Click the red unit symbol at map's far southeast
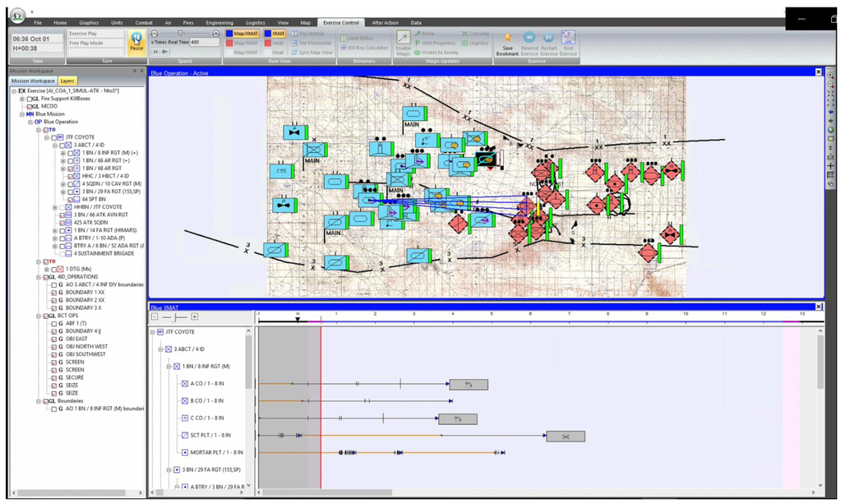Screen dimensions: 841x504 (648, 252)
